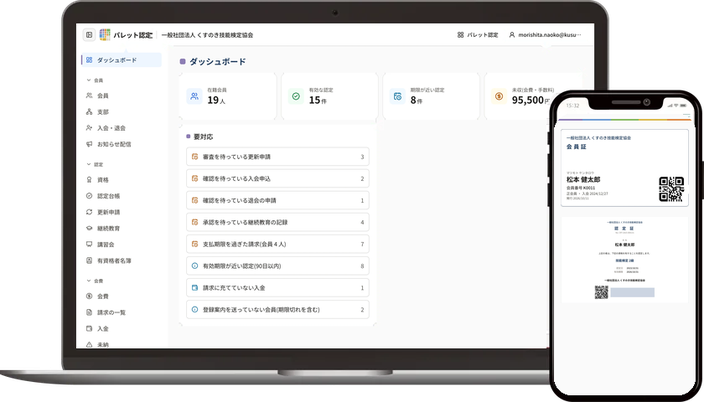Click the 未納 warning triangle icon
The image size is (704, 402).
[x=89, y=345]
